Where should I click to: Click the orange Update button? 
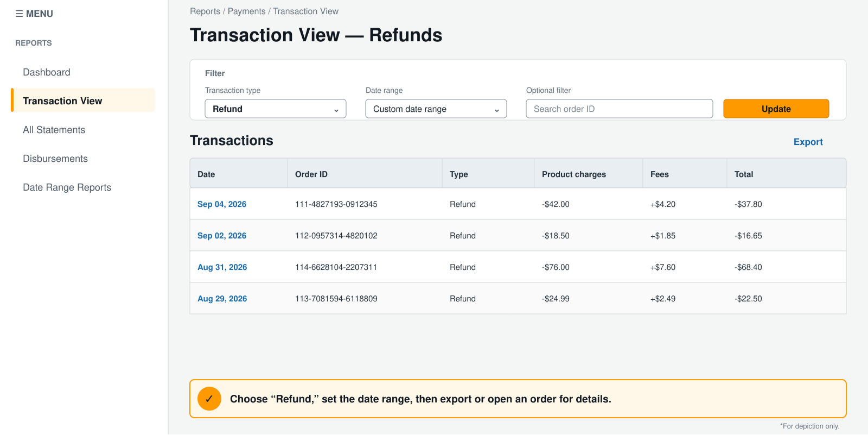pyautogui.click(x=776, y=109)
